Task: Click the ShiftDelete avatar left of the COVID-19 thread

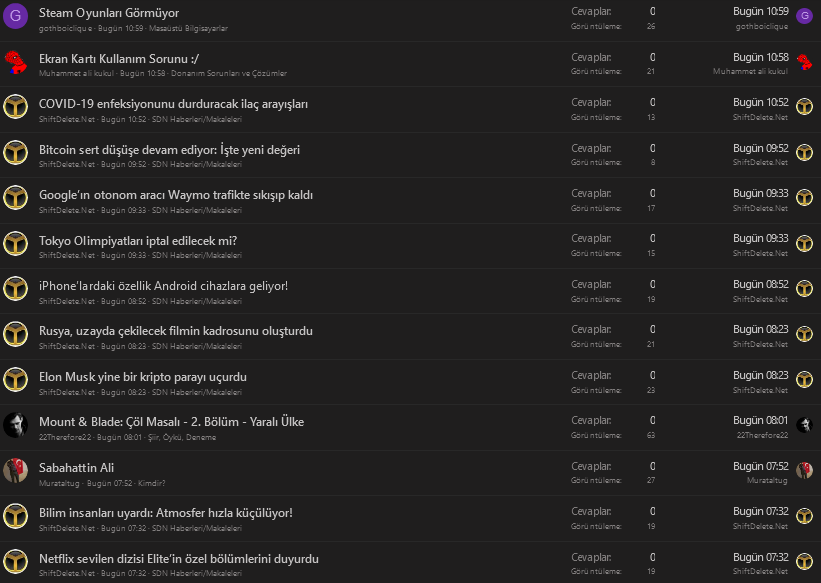Action: pyautogui.click(x=15, y=107)
